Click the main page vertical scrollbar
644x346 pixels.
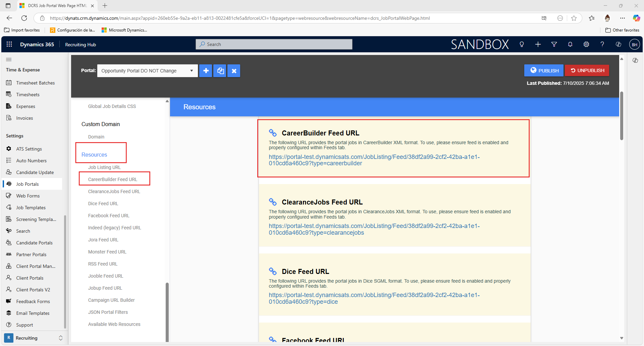point(622,116)
